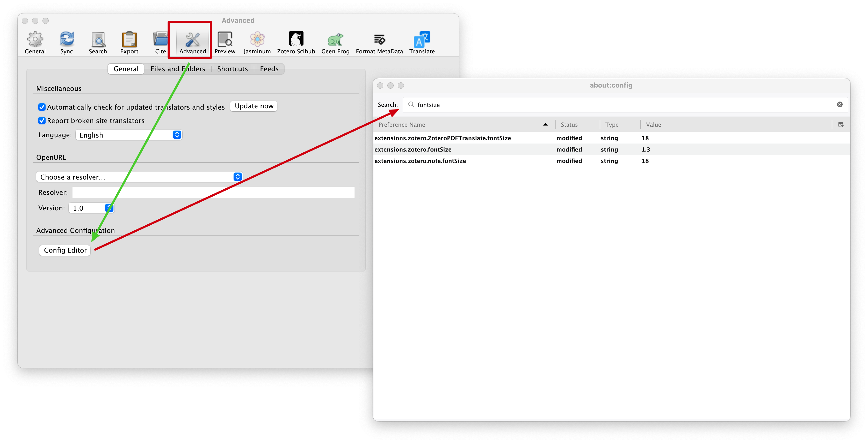Open the Export preferences pane
Screen dimensions: 868x443
coord(129,43)
